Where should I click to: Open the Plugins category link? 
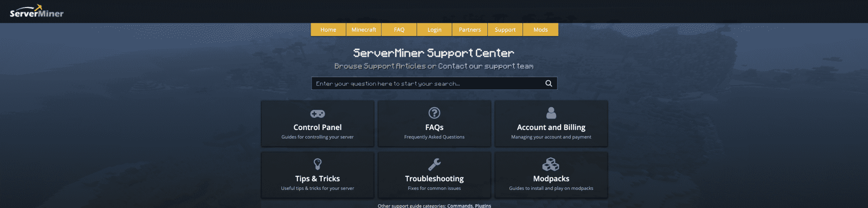click(483, 205)
